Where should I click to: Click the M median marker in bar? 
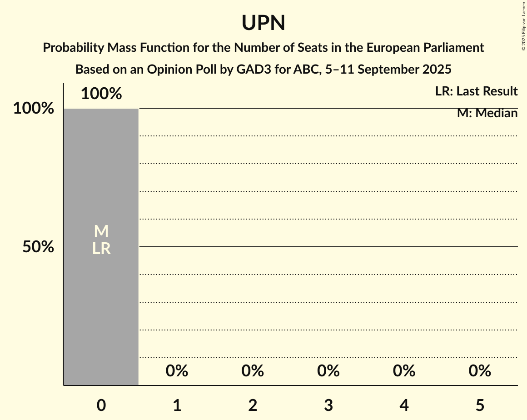tap(101, 231)
